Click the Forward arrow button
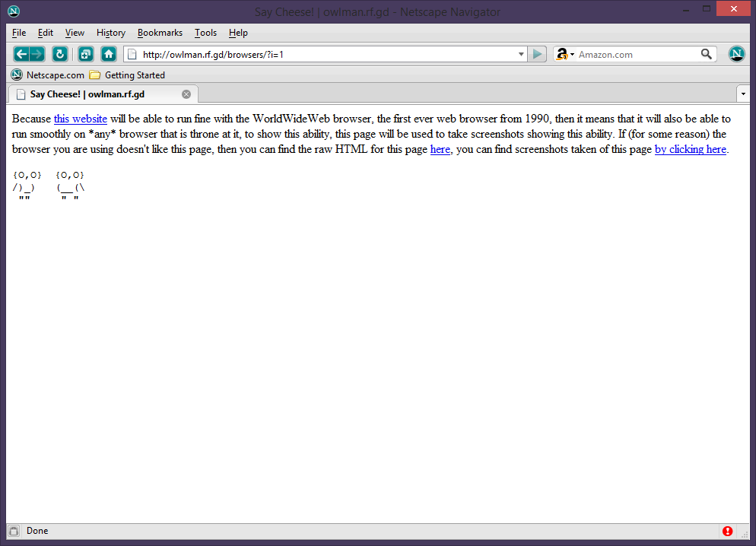Image resolution: width=756 pixels, height=546 pixels. pos(37,54)
